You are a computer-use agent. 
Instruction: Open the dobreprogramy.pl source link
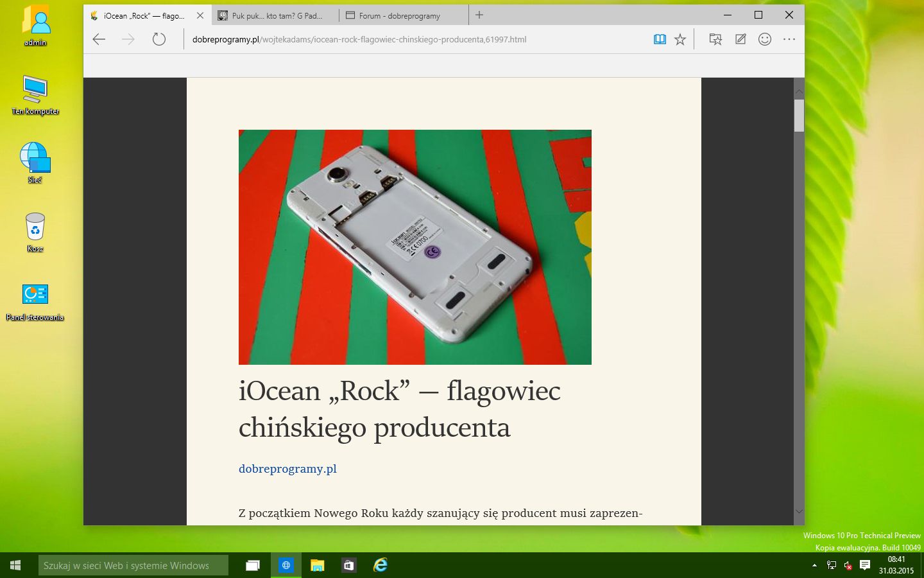tap(287, 469)
